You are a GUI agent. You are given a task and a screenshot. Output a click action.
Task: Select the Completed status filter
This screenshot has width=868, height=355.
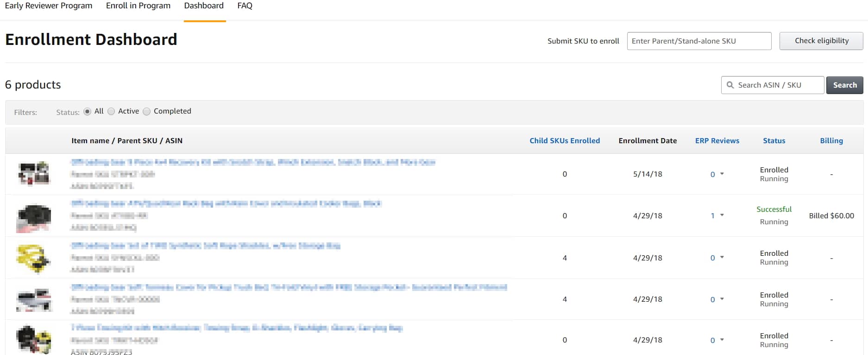click(147, 112)
